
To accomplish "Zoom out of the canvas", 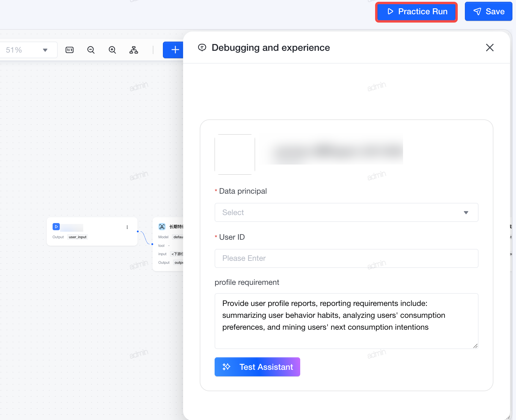I will (x=91, y=50).
